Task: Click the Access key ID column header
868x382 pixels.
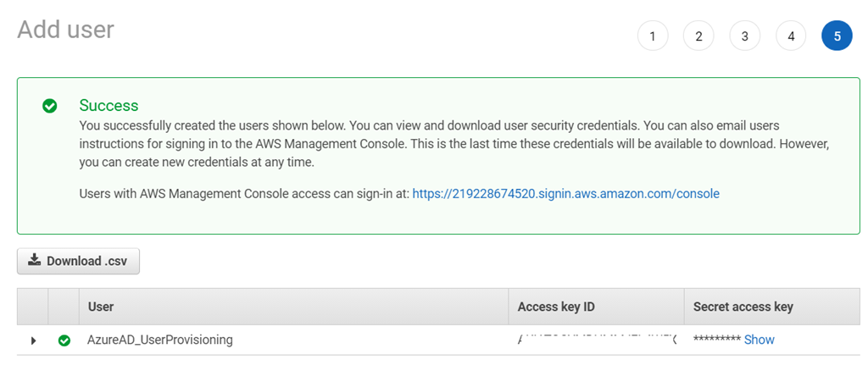Action: pyautogui.click(x=561, y=307)
